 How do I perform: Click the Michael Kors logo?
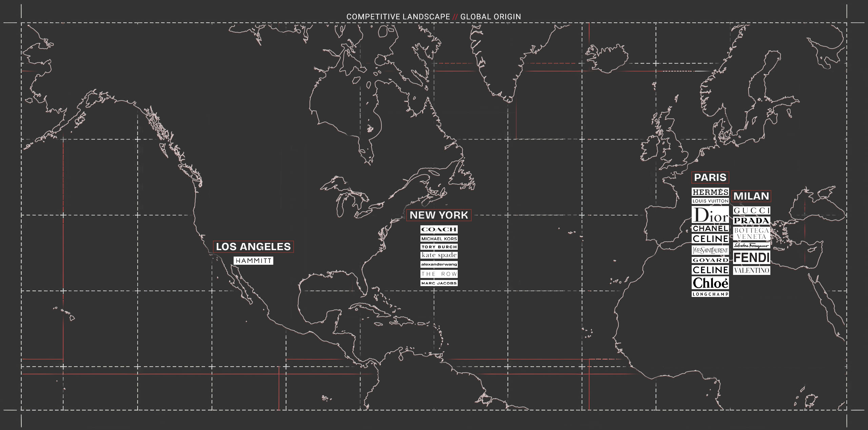pos(439,239)
